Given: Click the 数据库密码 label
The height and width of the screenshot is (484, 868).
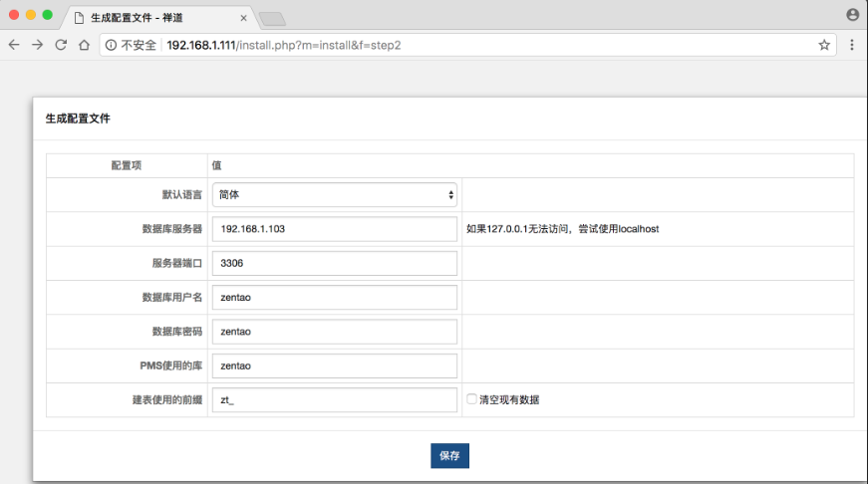Looking at the screenshot, I should (x=177, y=332).
